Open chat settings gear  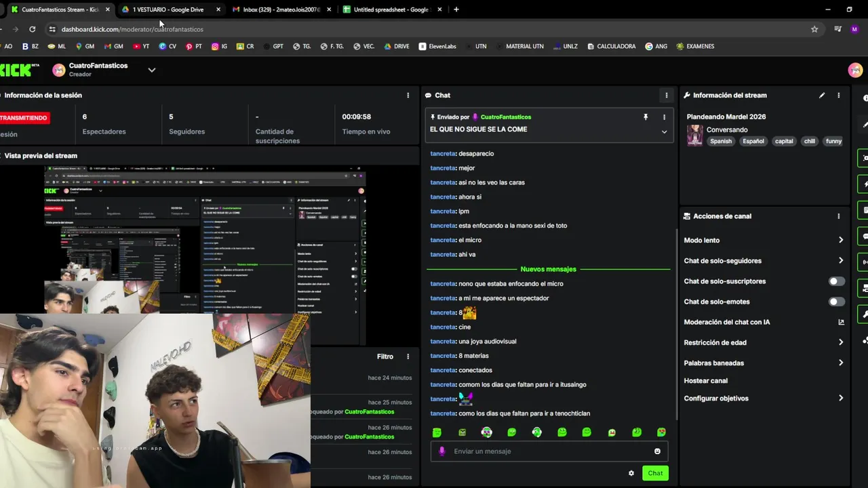631,473
